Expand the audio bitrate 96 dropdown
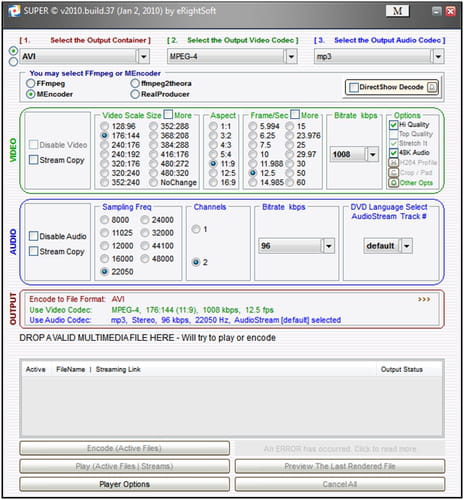This screenshot has width=464, height=500. (329, 246)
